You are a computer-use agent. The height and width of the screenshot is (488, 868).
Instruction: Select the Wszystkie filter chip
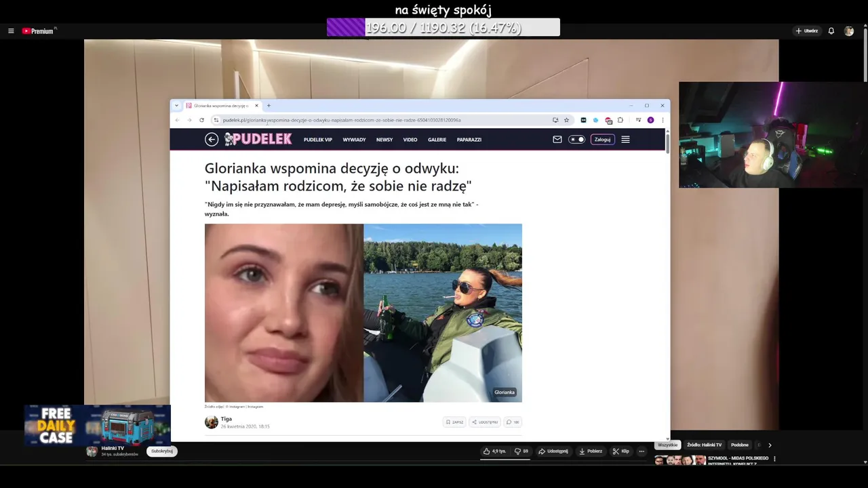(x=667, y=445)
